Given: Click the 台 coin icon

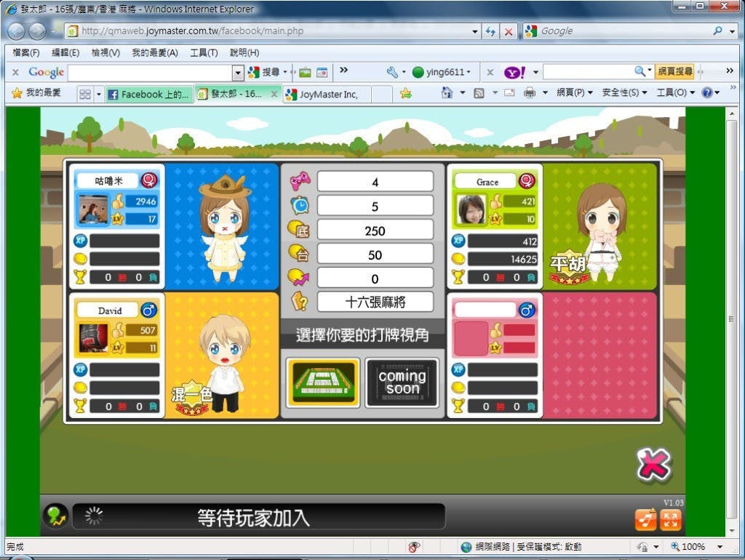Looking at the screenshot, I should point(299,253).
